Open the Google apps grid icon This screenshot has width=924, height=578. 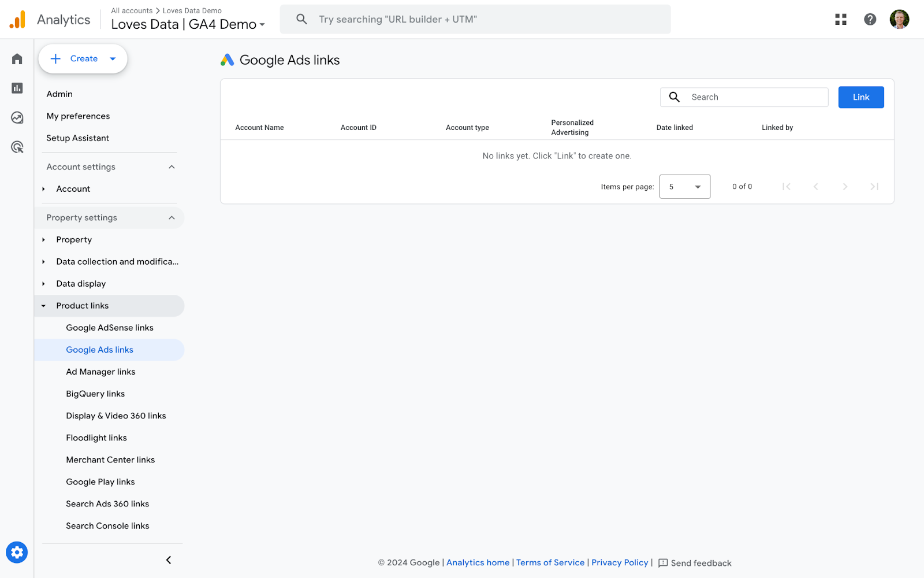(x=841, y=19)
